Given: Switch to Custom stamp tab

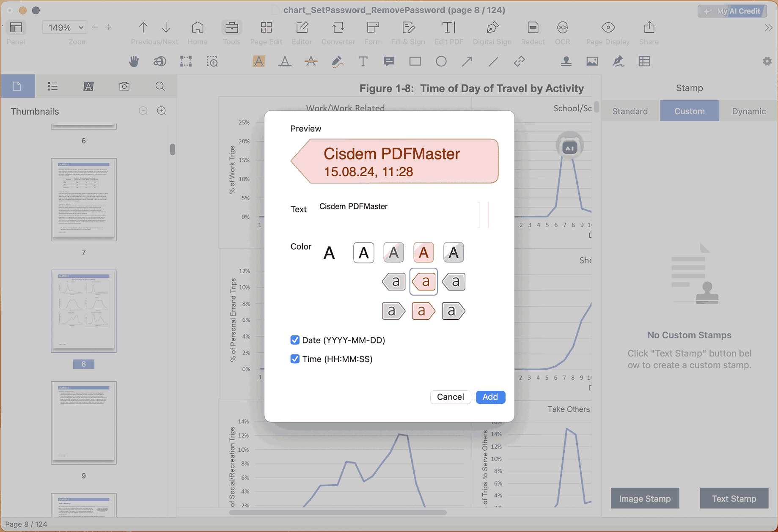Looking at the screenshot, I should click(690, 111).
